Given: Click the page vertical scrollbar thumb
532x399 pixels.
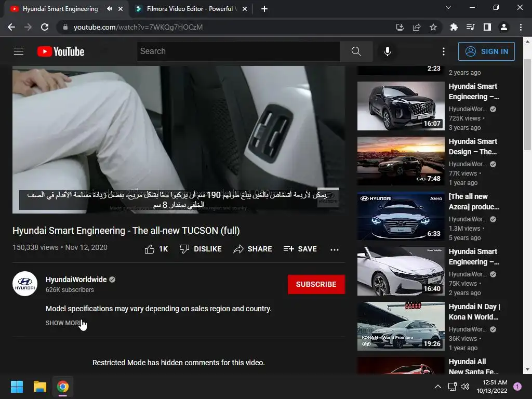Looking at the screenshot, I should coord(527,104).
